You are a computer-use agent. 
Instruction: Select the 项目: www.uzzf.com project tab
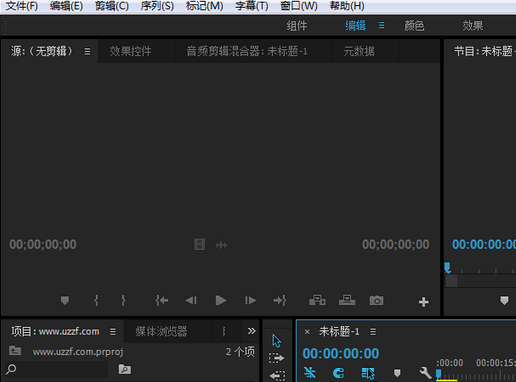tap(55, 331)
